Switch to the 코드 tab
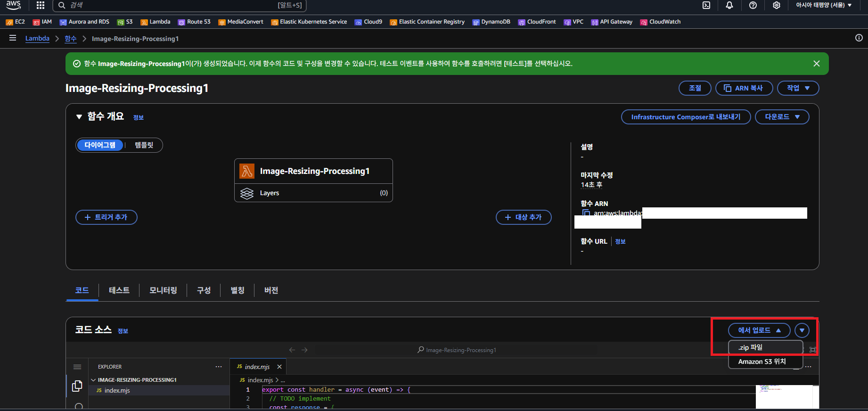 (x=82, y=290)
